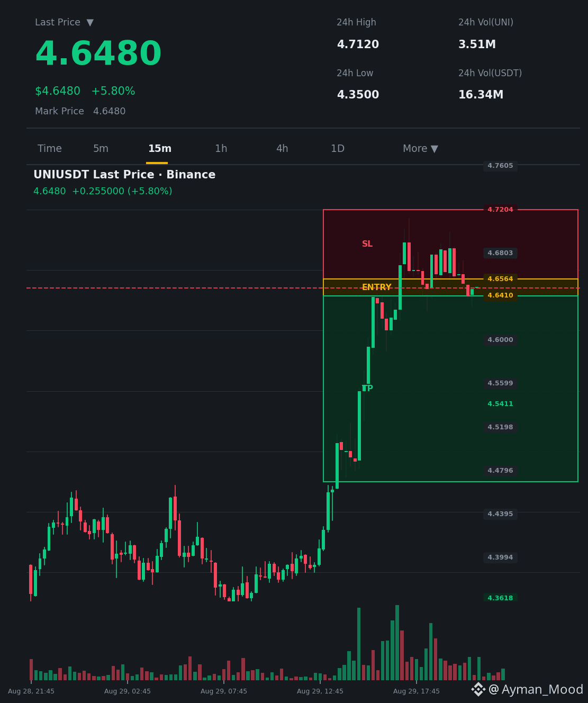Click the 24h High value 4.7120
The width and height of the screenshot is (588, 703).
[x=358, y=44]
